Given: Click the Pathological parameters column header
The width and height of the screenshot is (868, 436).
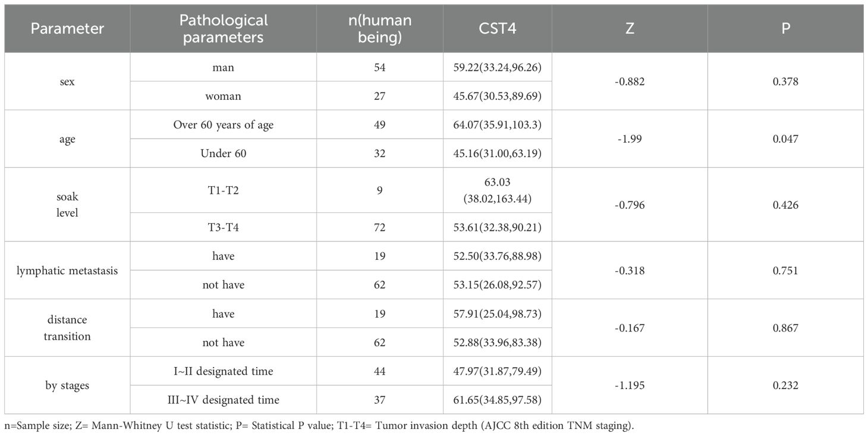Looking at the screenshot, I should click(224, 29).
